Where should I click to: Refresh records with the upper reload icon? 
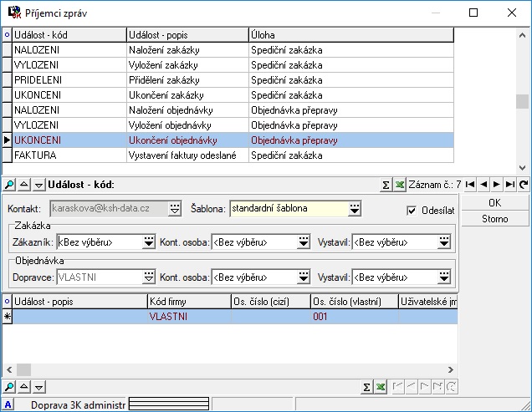click(524, 185)
